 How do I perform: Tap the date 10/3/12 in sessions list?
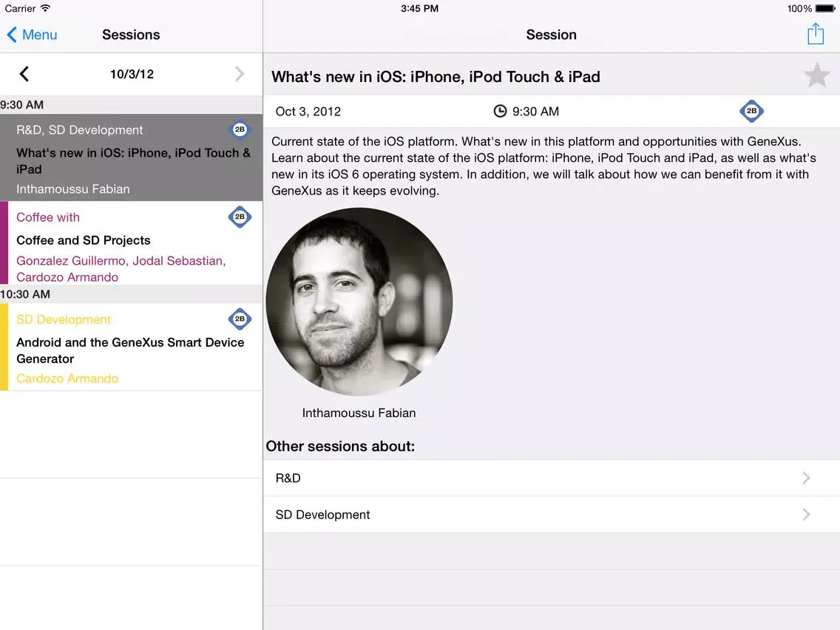[x=132, y=74]
